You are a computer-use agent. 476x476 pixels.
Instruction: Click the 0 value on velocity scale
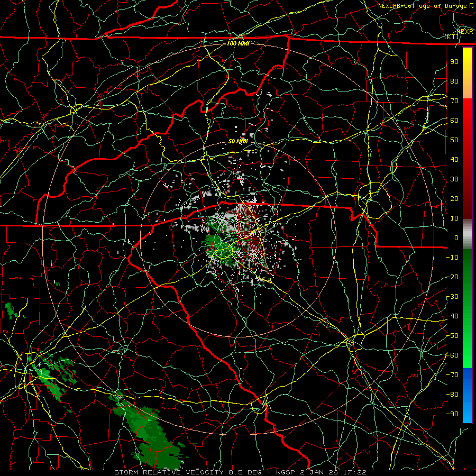pyautogui.click(x=456, y=238)
